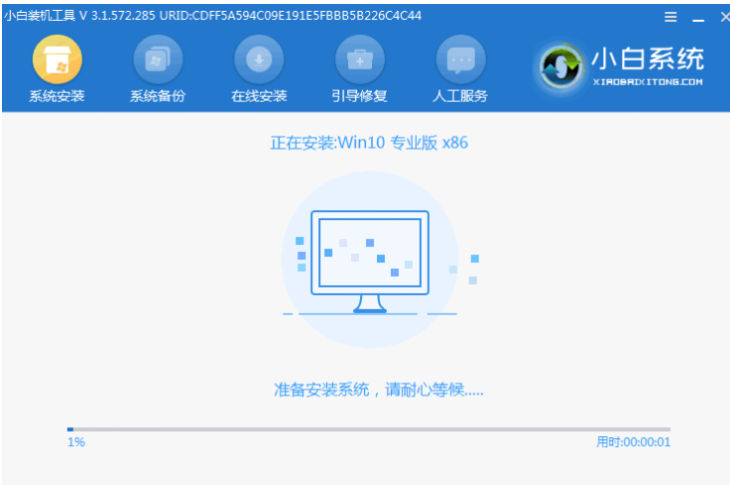Click the monitor illustration in center
This screenshot has height=485, width=730.
click(x=369, y=254)
